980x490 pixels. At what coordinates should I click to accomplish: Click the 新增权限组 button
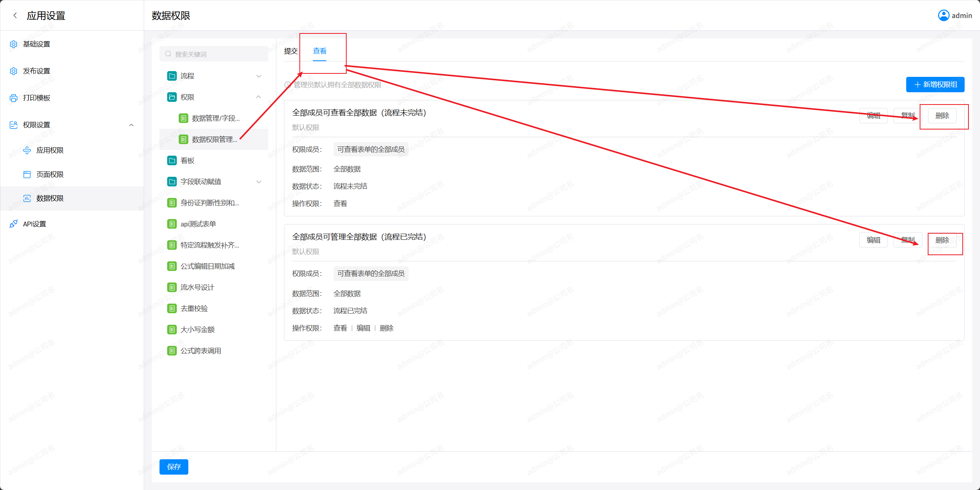[x=935, y=85]
